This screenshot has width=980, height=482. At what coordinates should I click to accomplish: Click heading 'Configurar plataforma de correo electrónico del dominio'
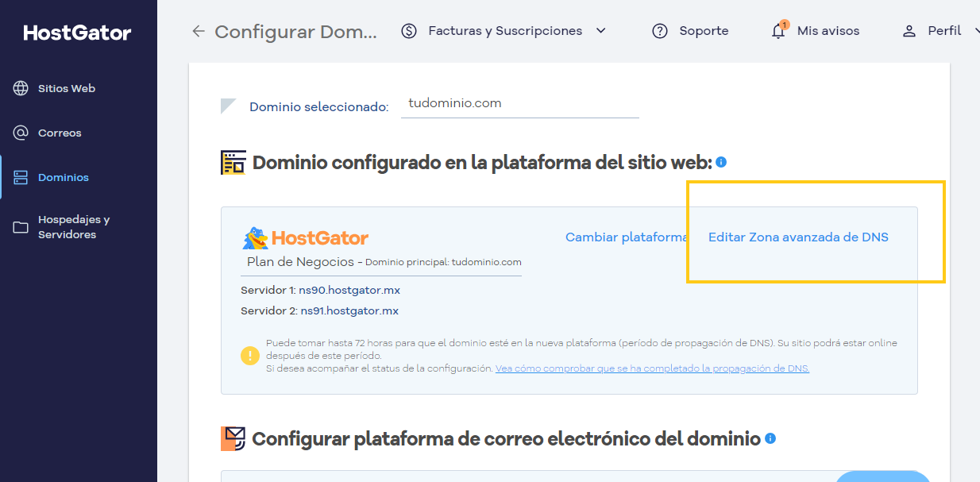pos(507,438)
